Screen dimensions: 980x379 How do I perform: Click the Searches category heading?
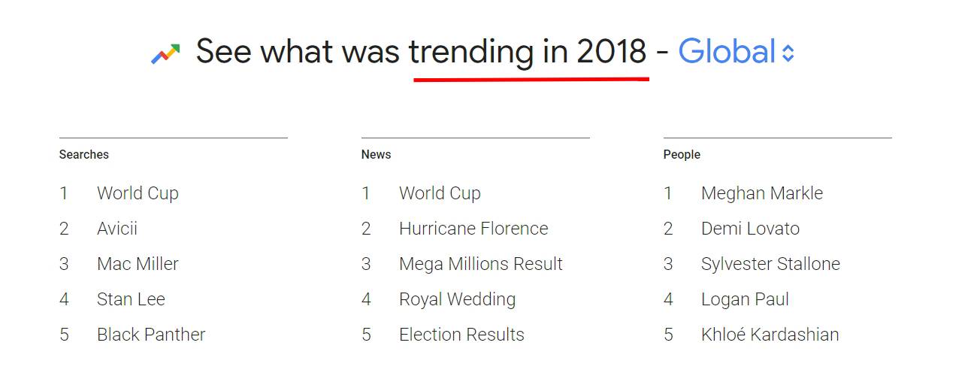(x=84, y=155)
